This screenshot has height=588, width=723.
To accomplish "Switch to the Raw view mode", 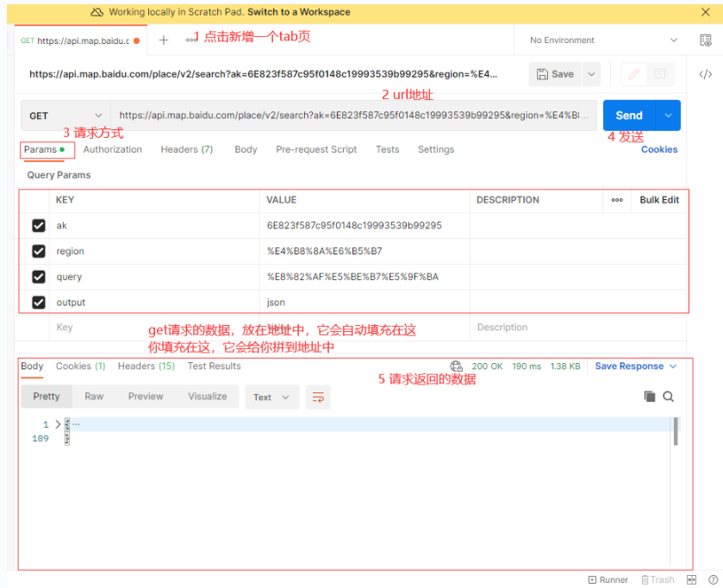I will point(94,397).
